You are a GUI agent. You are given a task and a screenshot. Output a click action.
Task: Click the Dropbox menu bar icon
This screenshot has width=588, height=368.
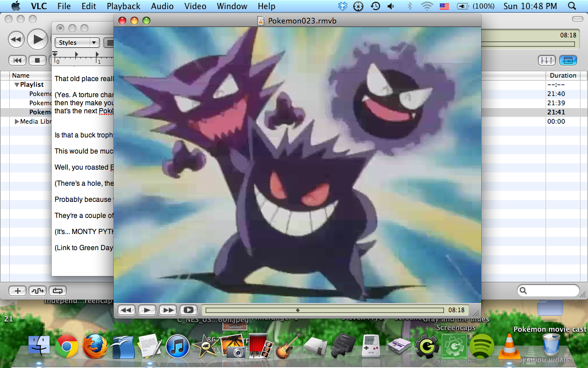tap(343, 6)
